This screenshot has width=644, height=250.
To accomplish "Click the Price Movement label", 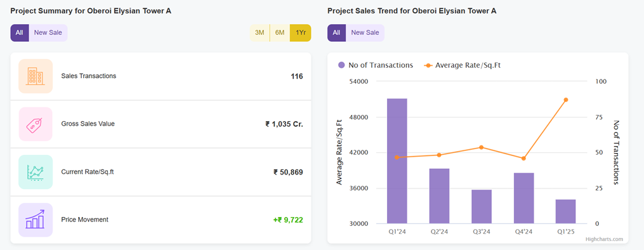I will click(x=84, y=220).
